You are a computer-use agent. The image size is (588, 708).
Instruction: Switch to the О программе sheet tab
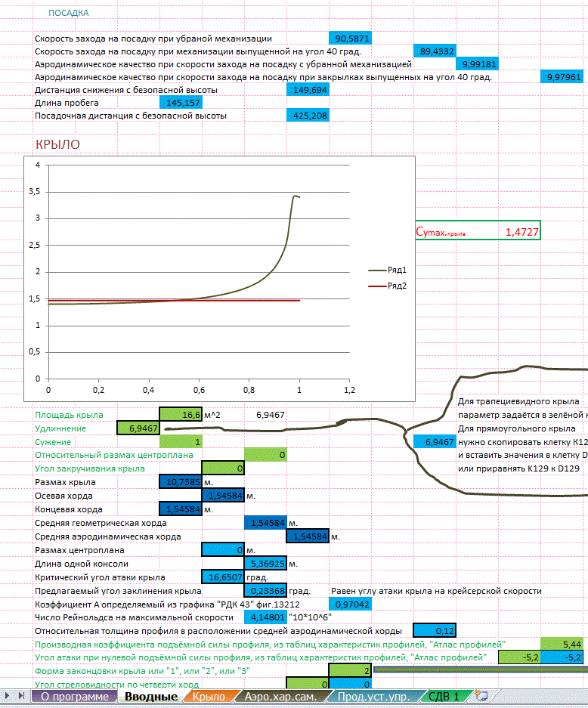tap(74, 696)
